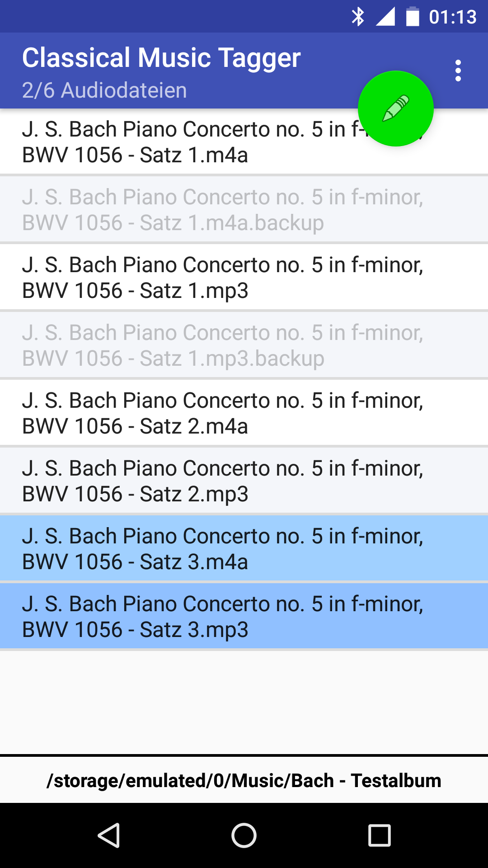Tap the Satz 1.m4a.backup entry

[244, 209]
